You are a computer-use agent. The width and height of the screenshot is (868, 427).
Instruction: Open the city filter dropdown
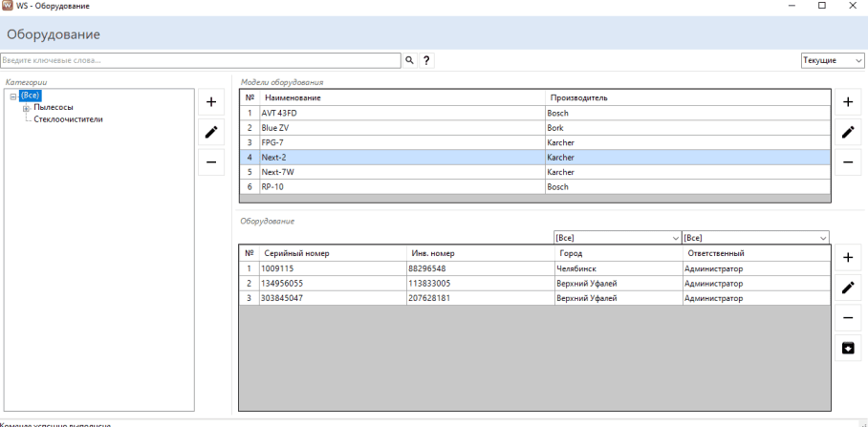(x=617, y=237)
